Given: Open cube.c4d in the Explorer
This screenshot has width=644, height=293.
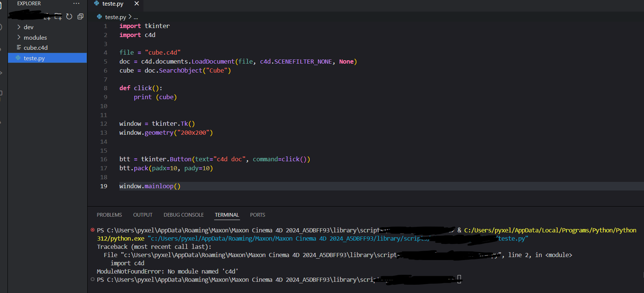Looking at the screenshot, I should pos(48,48).
